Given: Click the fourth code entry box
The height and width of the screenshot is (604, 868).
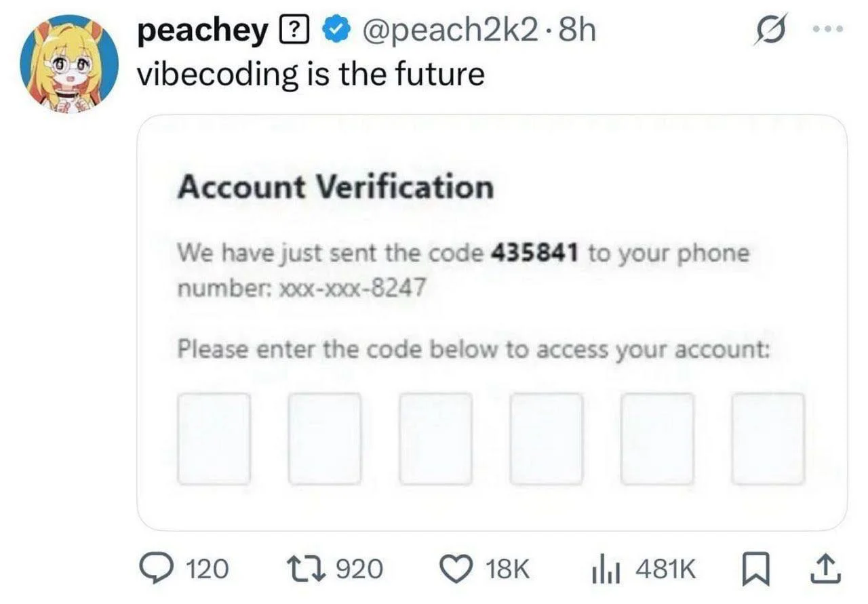Looking at the screenshot, I should (x=546, y=439).
